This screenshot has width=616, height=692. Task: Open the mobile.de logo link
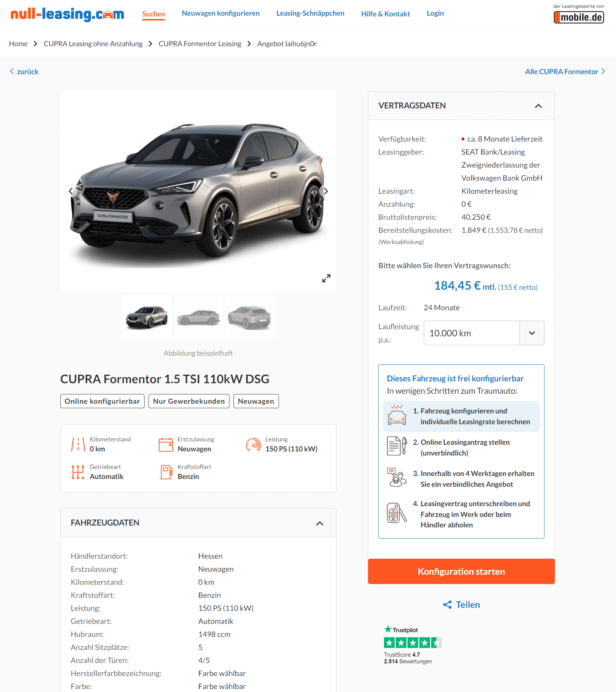pos(579,17)
